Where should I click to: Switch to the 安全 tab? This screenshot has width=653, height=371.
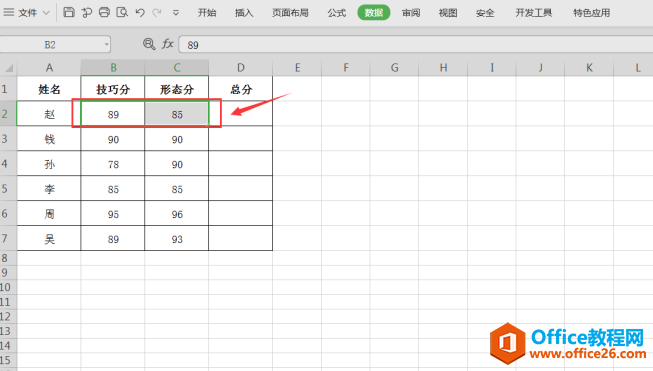click(x=485, y=13)
